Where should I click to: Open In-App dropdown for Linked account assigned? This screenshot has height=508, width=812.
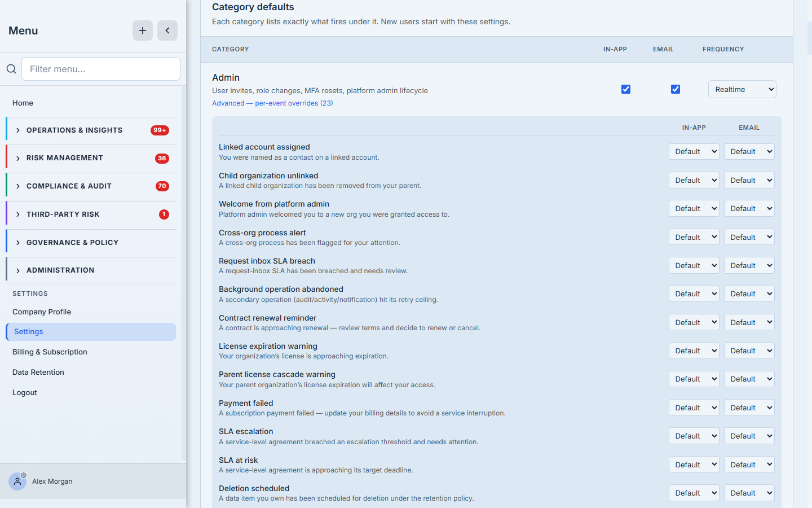[x=694, y=151]
